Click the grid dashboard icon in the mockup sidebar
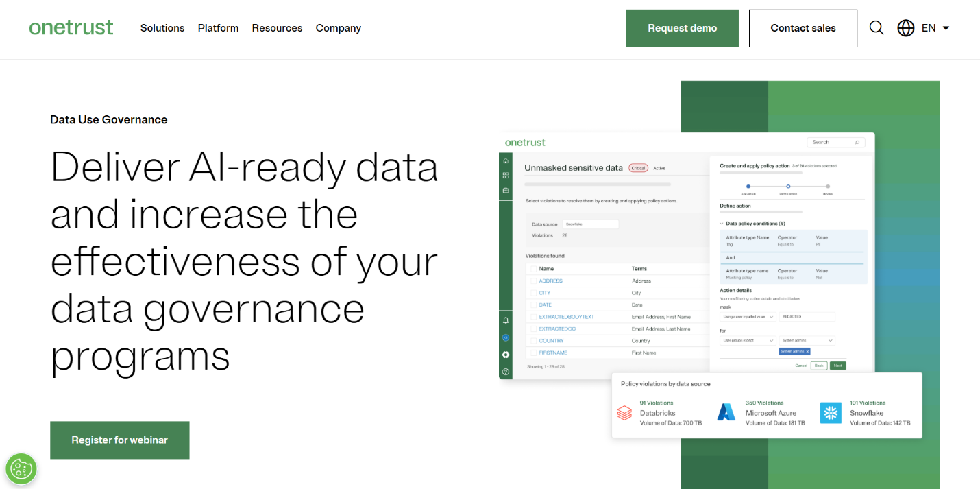 [506, 176]
